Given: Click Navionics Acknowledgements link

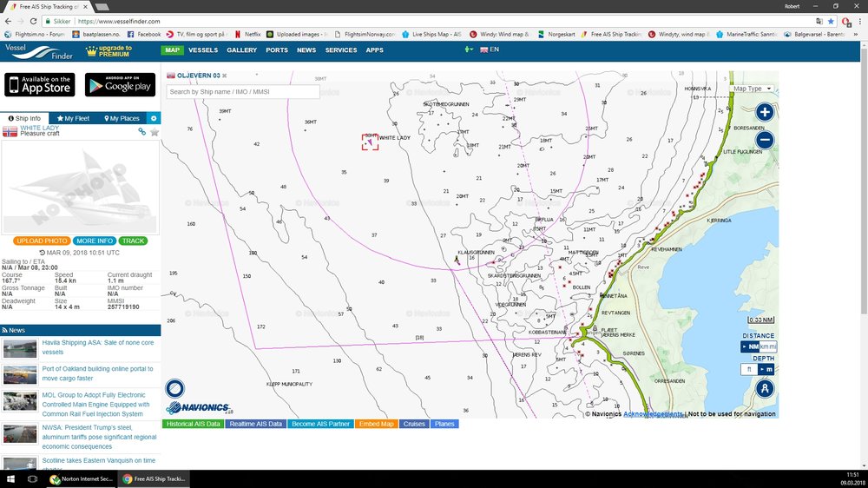Looking at the screenshot, I should coord(653,414).
